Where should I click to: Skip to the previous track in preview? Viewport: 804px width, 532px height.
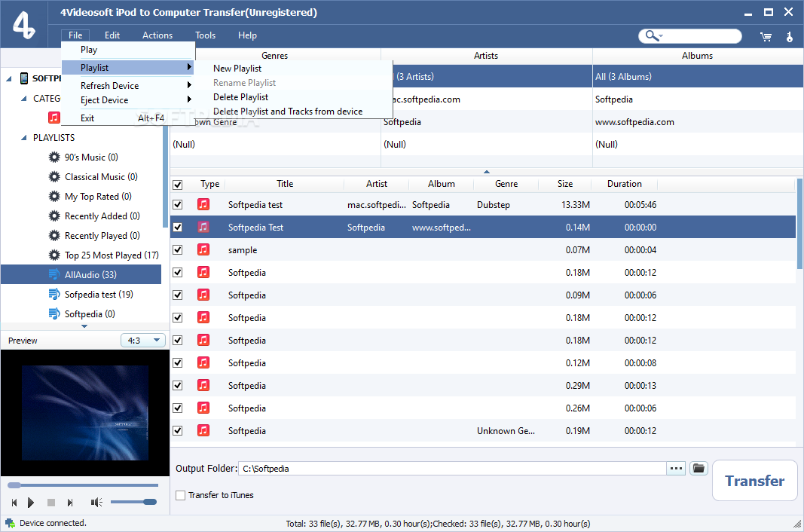14,503
